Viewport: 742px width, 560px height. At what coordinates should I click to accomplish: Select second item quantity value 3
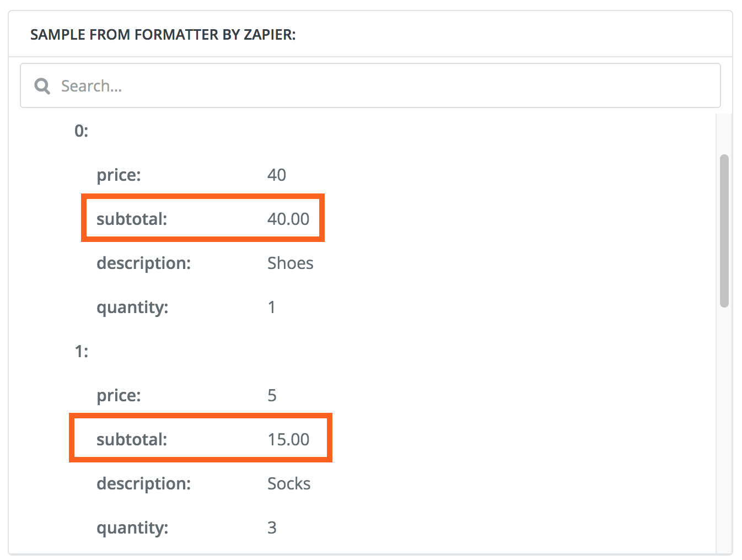[272, 527]
